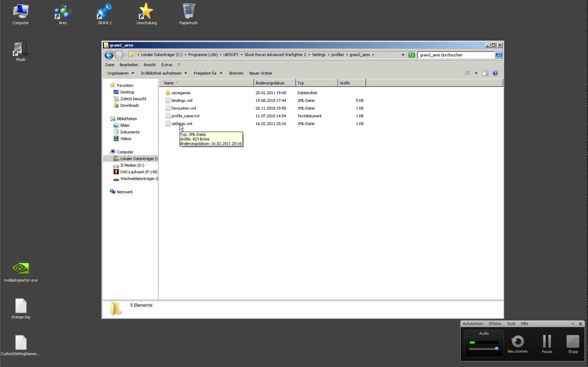This screenshot has width=588, height=367.
Task: Click the view mode icon in toolbar
Action: 468,73
